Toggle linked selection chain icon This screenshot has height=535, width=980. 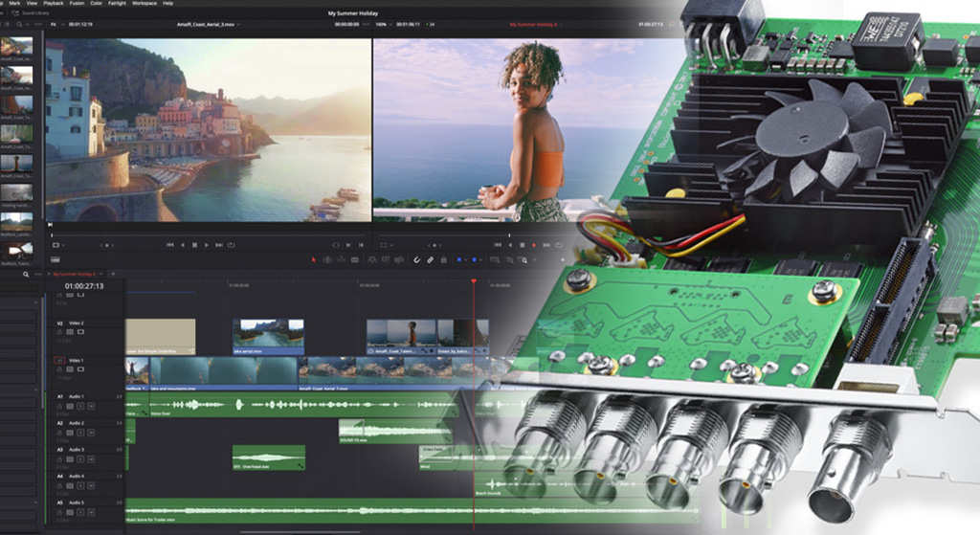click(430, 259)
